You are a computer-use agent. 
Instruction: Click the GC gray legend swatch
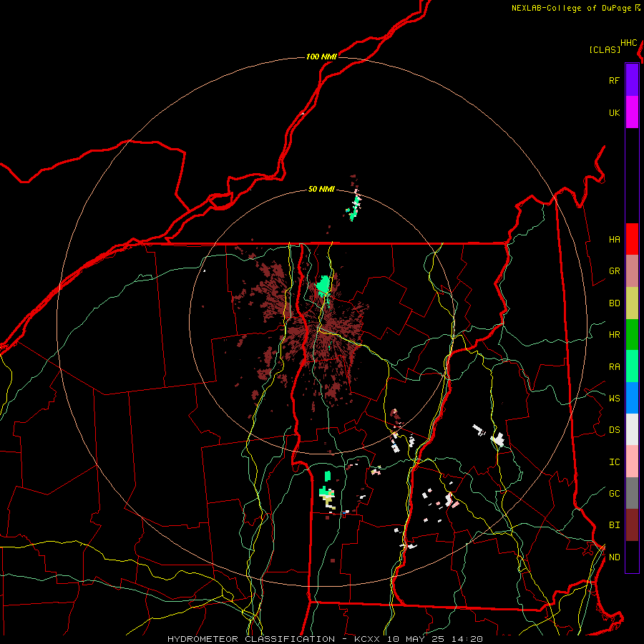click(632, 493)
